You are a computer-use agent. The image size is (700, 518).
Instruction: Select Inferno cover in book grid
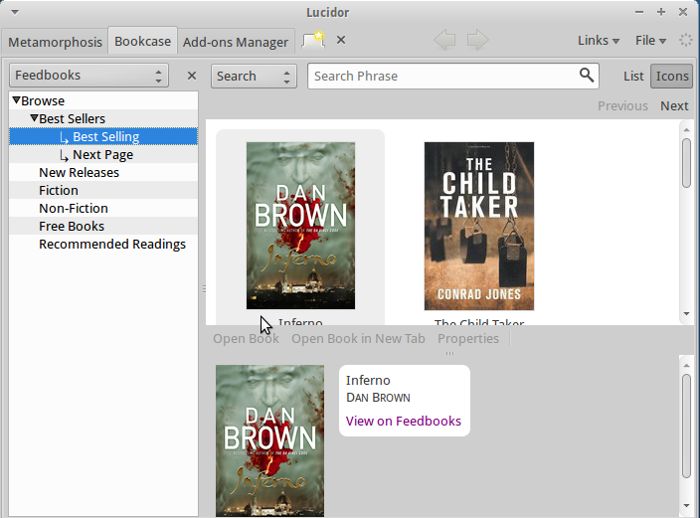tap(300, 226)
